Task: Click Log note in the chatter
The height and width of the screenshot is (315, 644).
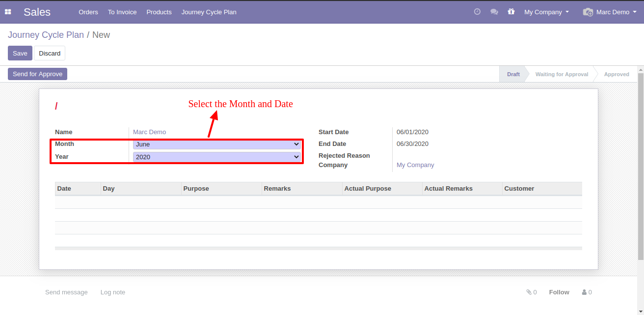Action: [113, 292]
